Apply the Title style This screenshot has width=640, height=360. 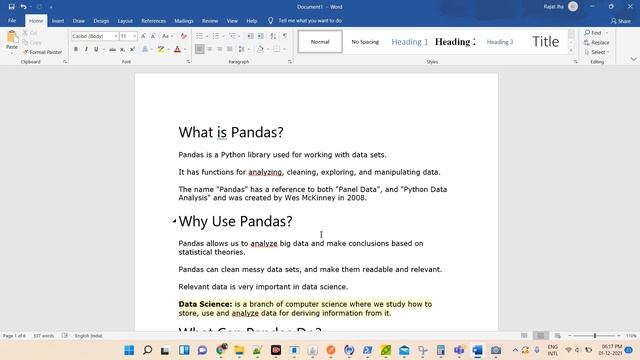pyautogui.click(x=545, y=42)
